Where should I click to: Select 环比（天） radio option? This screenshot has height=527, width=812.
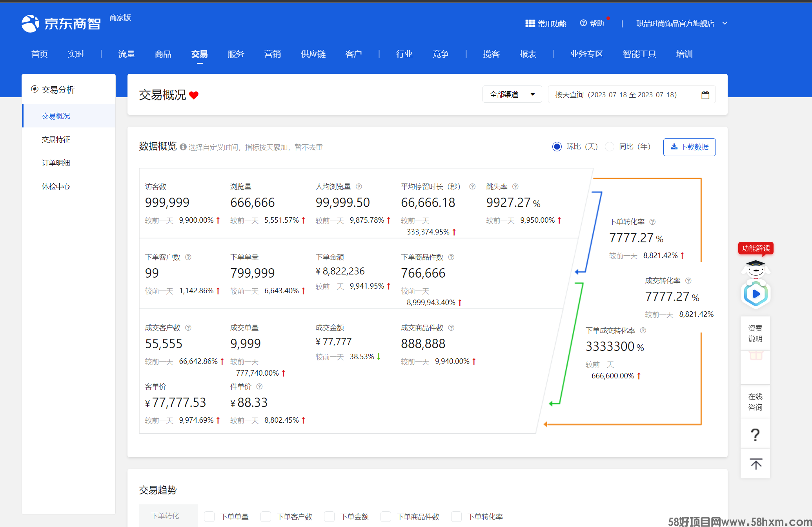[557, 147]
